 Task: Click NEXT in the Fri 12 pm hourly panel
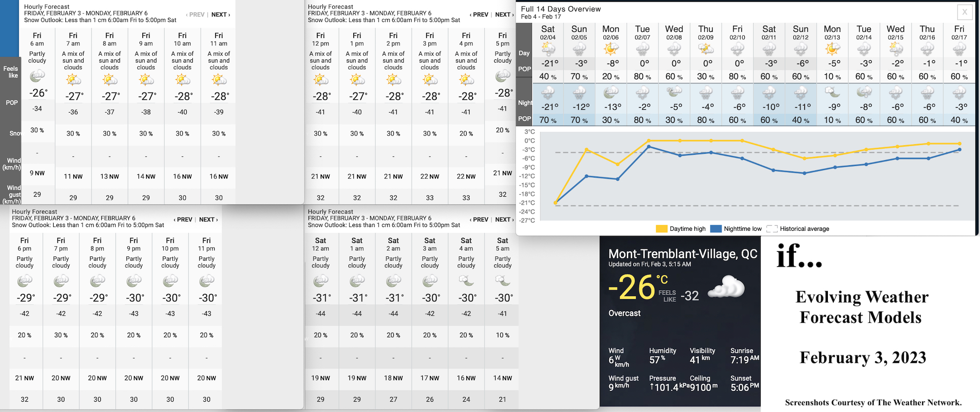pos(504,14)
